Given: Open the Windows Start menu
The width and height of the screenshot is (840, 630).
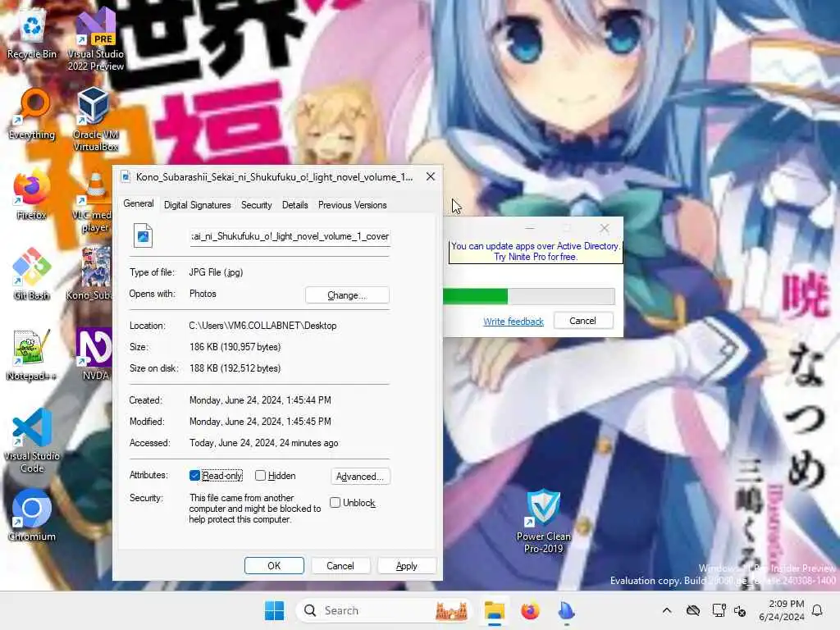Looking at the screenshot, I should tap(274, 610).
